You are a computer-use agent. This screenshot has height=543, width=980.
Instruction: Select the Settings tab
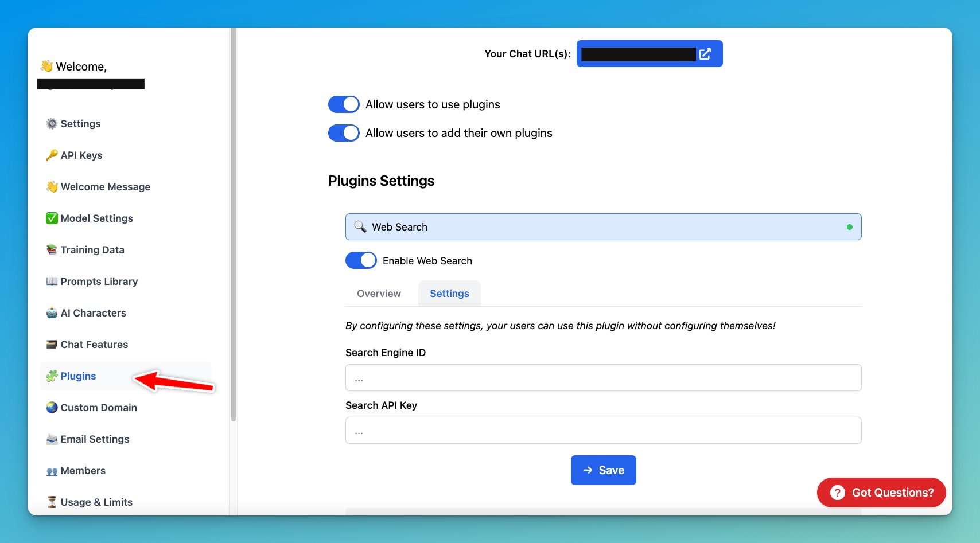pyautogui.click(x=449, y=293)
